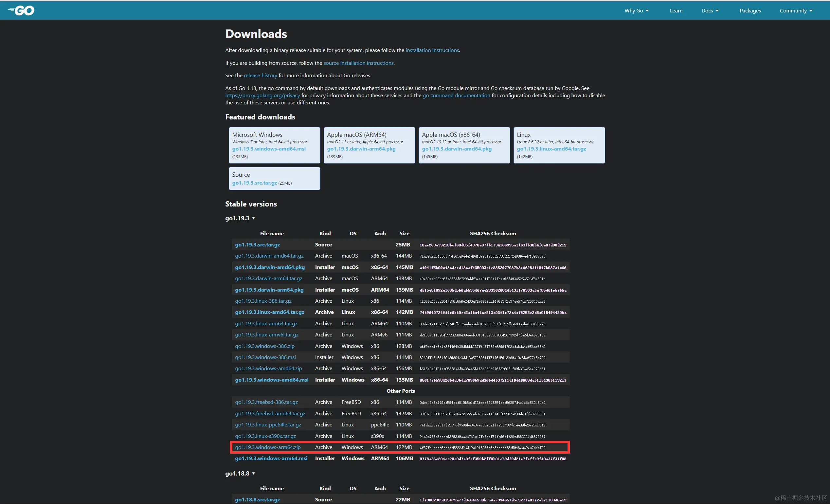Screen dimensions: 830x504
Task: Open the release history link
Action: [260, 76]
